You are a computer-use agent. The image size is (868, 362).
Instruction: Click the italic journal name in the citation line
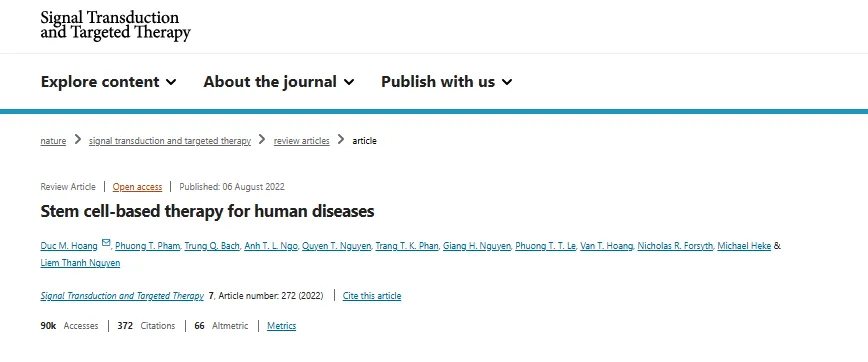click(122, 296)
